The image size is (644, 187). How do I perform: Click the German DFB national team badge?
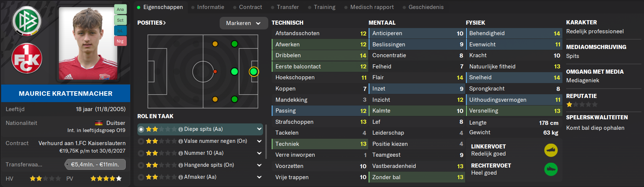tap(27, 21)
